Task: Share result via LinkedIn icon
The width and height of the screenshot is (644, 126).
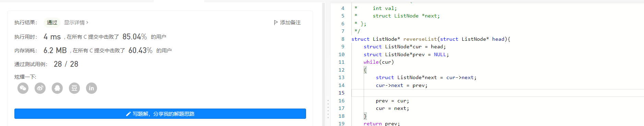Action: click(92, 88)
